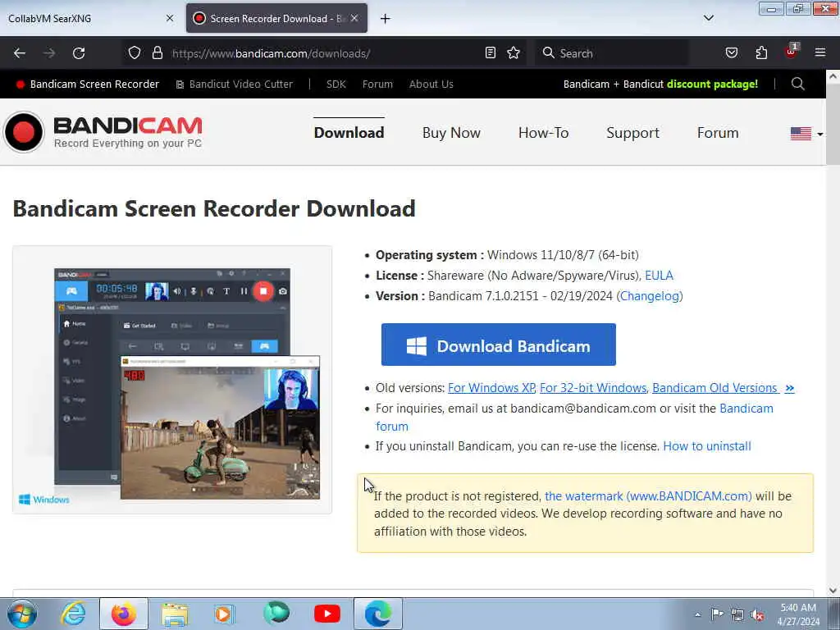The image size is (840, 630).
Task: Open the EULA link
Action: [659, 276]
